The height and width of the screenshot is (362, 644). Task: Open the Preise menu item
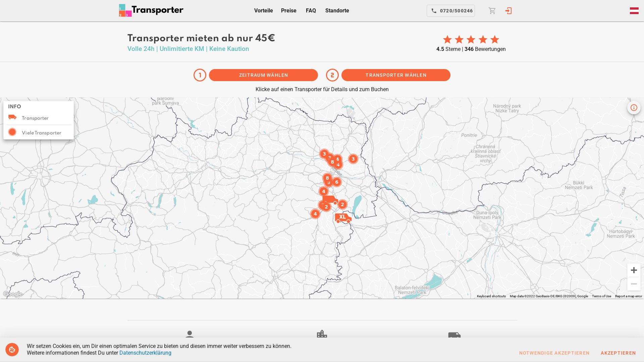pos(288,11)
